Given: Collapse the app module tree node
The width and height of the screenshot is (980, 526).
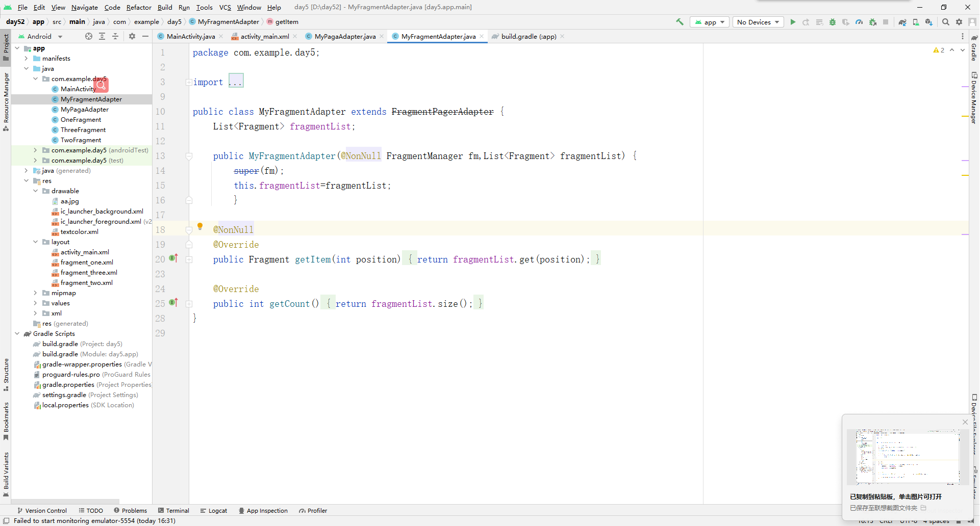Looking at the screenshot, I should [x=17, y=48].
